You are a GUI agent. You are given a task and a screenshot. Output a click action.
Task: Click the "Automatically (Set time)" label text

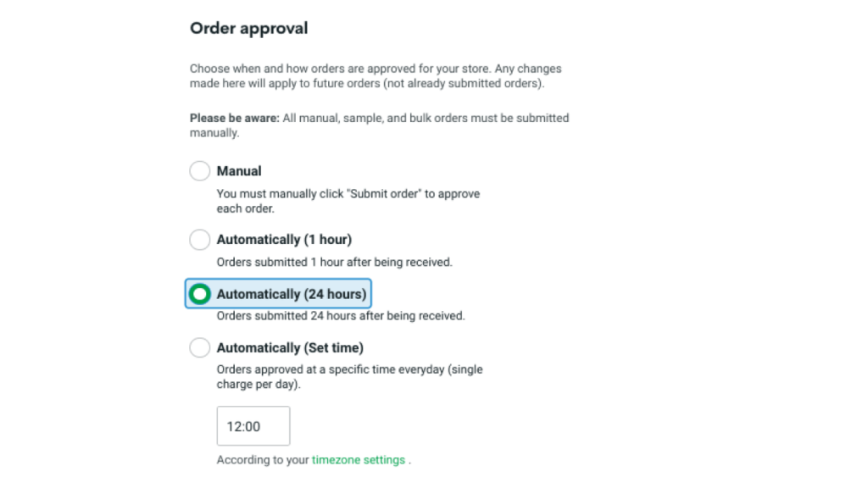290,347
